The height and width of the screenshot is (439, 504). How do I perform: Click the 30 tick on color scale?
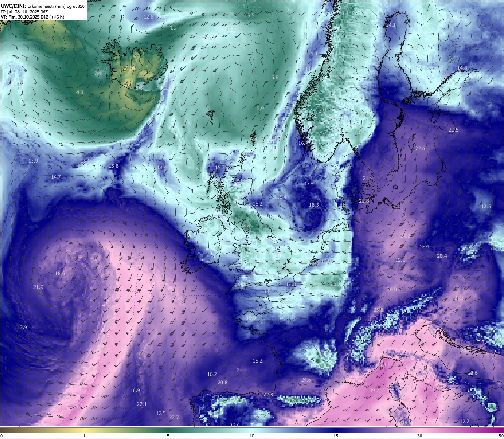pyautogui.click(x=420, y=436)
